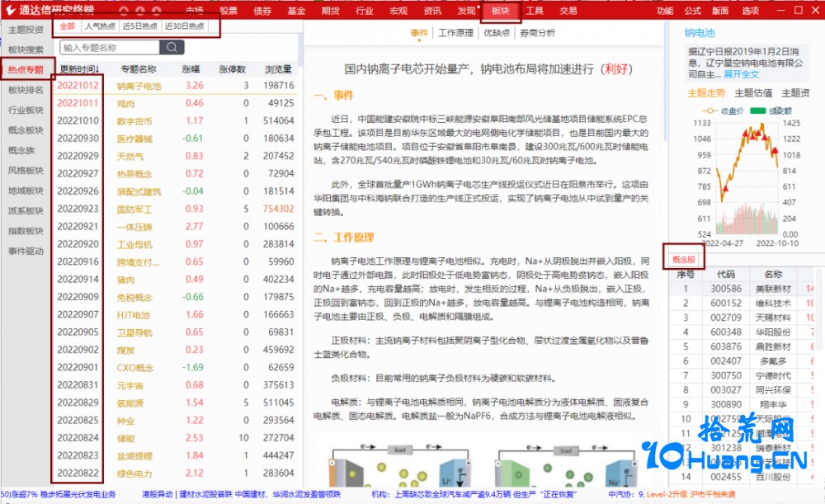Open 风格板块 in the sidebar
The width and height of the screenshot is (825, 504).
coord(26,171)
